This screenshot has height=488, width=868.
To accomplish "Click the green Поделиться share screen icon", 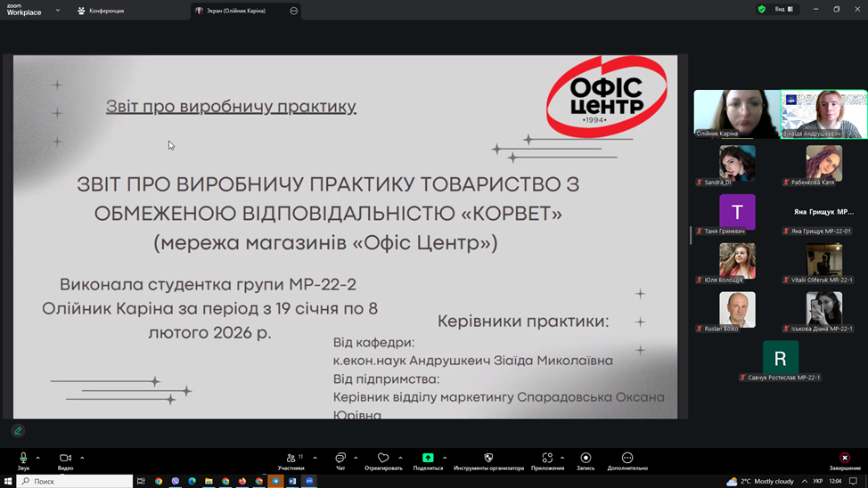I will 428,458.
